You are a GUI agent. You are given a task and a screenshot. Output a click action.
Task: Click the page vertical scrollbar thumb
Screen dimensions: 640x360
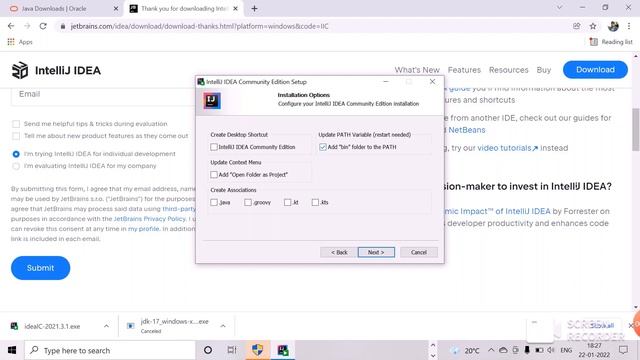(636, 129)
